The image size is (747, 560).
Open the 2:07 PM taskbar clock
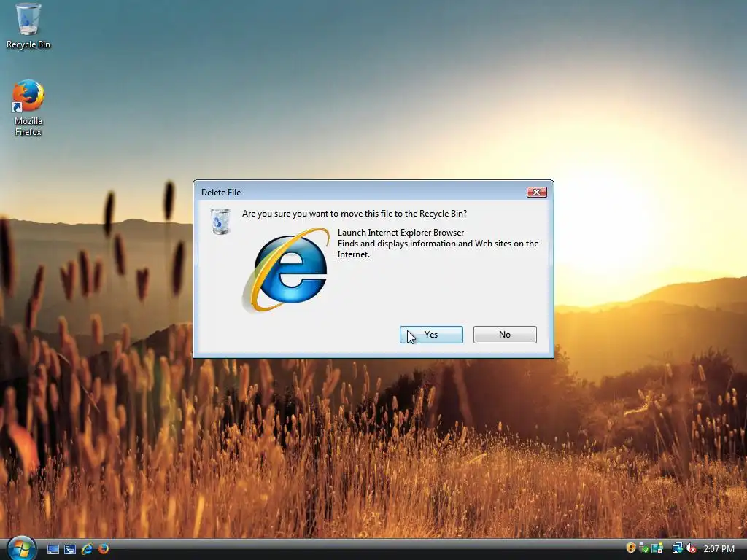(x=719, y=548)
